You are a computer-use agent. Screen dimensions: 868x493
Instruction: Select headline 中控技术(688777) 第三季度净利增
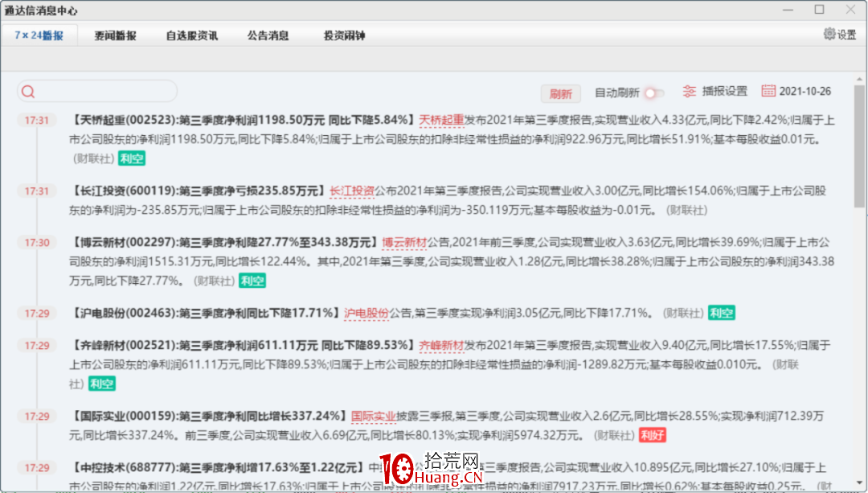(219, 468)
